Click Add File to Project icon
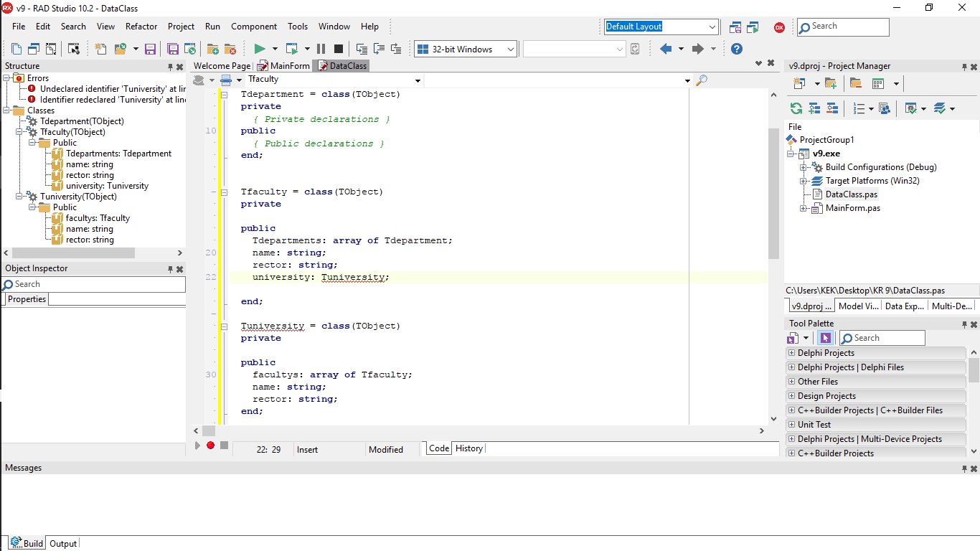Image resolution: width=980 pixels, height=551 pixels. point(213,49)
